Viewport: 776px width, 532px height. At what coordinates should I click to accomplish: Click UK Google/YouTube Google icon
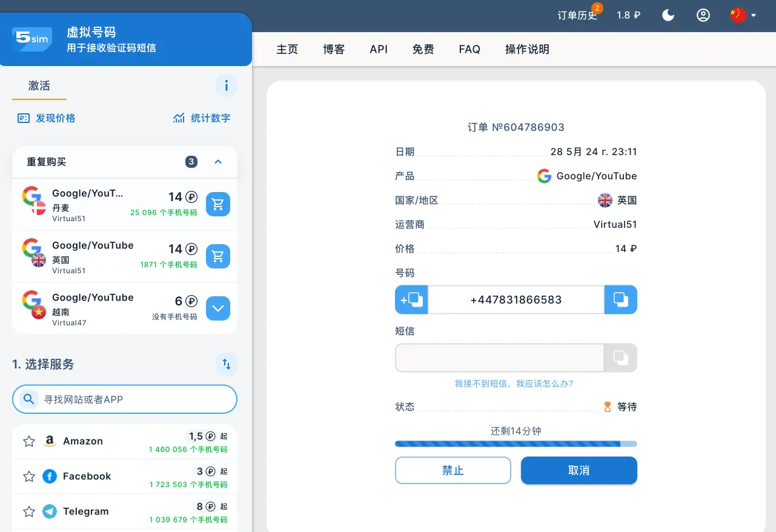(x=32, y=248)
